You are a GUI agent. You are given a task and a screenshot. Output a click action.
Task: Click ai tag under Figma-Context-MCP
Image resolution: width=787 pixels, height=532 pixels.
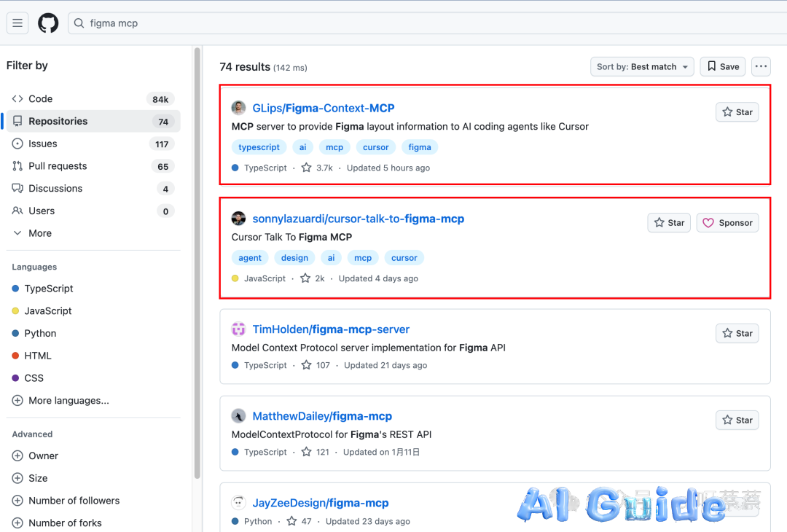pos(302,147)
